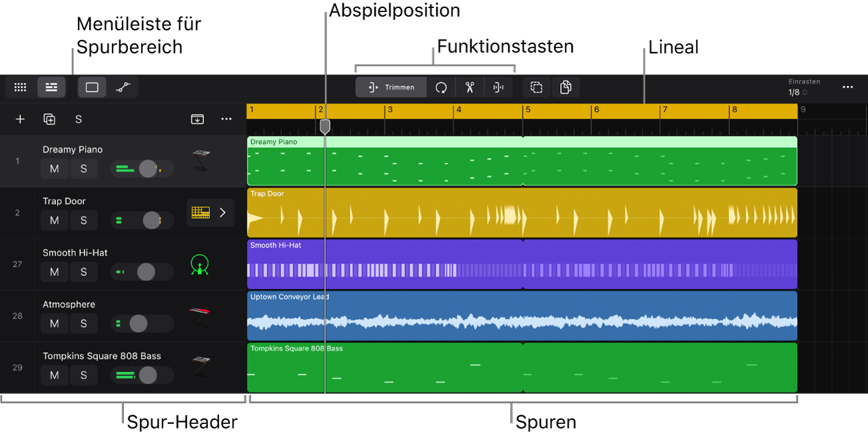868x440 pixels.
Task: Adjust the Dreamy Piano volume slider
Action: pyautogui.click(x=142, y=169)
